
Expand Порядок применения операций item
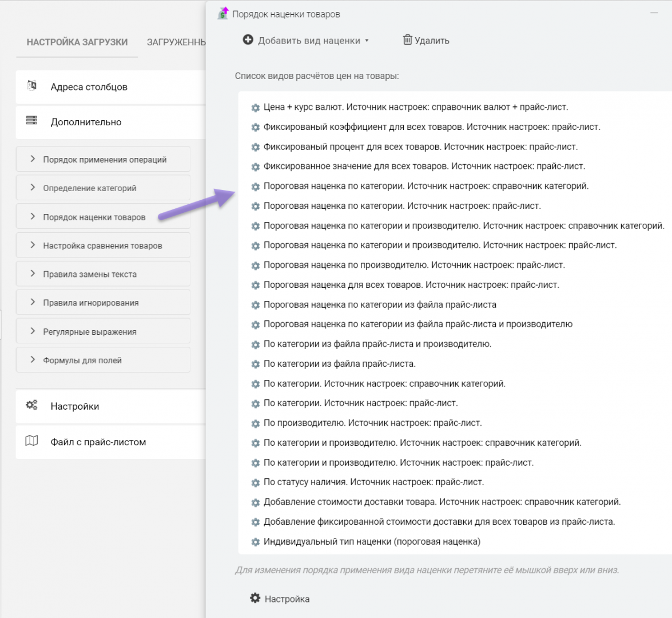33,159
